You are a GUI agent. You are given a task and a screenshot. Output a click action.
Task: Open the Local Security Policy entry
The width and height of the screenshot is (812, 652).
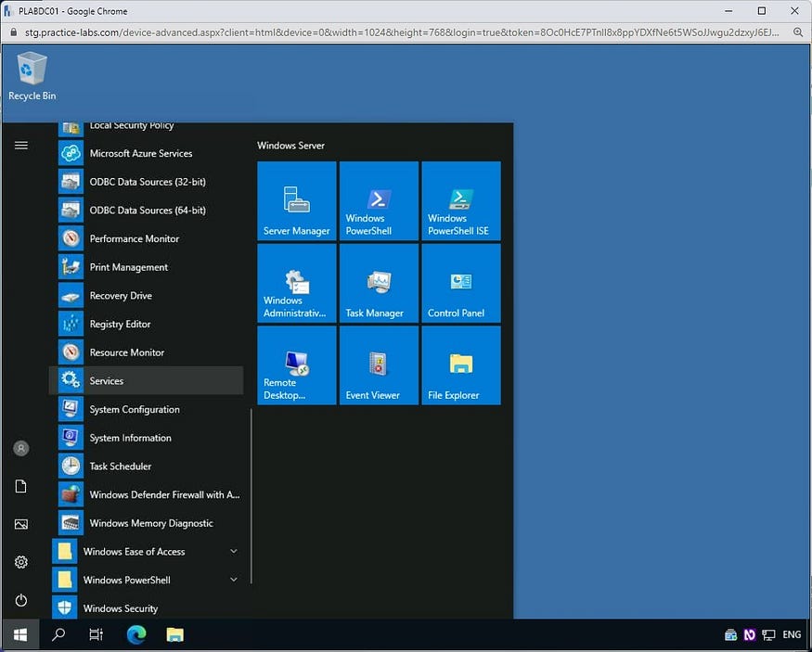[146, 129]
